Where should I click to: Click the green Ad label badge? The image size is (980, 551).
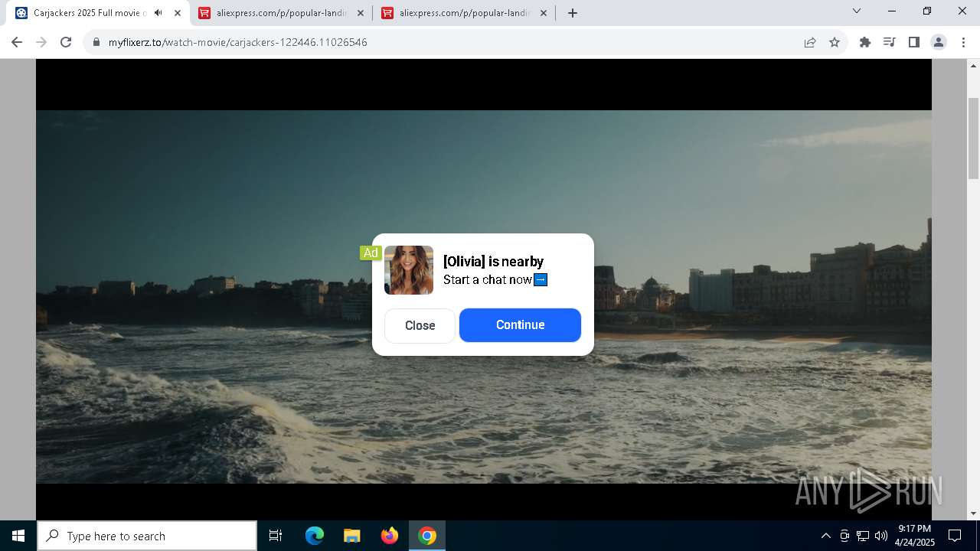(371, 253)
